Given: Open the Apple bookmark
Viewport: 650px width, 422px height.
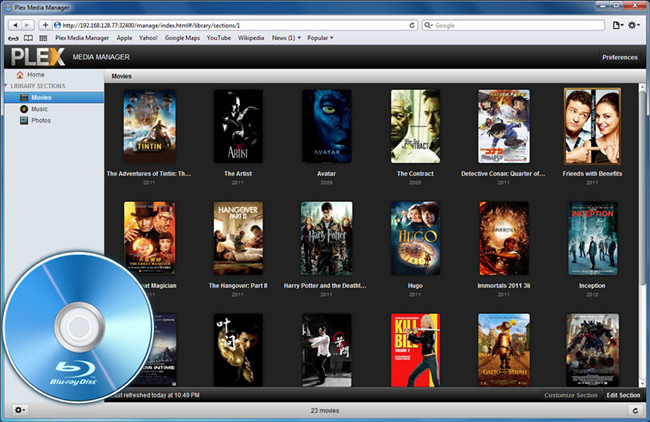Looking at the screenshot, I should pyautogui.click(x=124, y=38).
